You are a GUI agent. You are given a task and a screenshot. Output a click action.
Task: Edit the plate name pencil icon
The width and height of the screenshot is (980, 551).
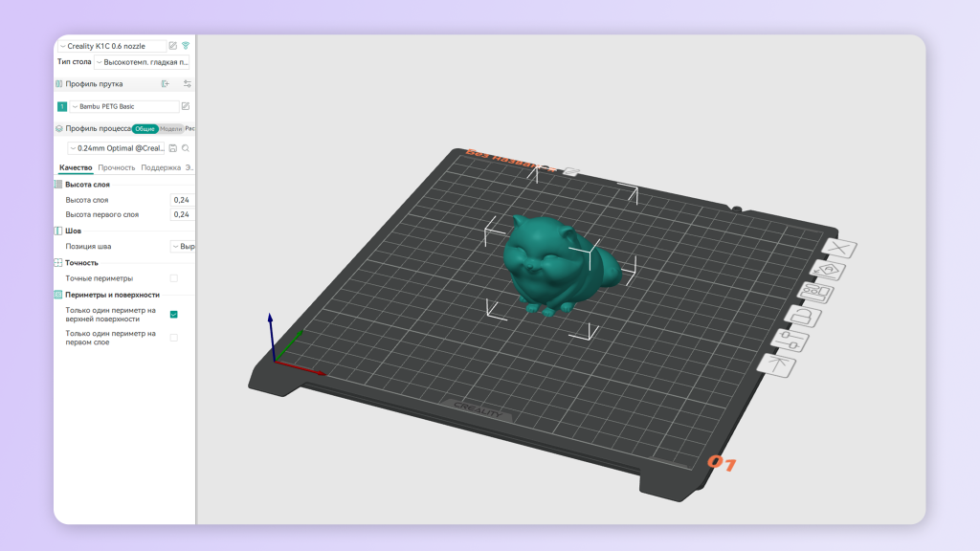[570, 171]
